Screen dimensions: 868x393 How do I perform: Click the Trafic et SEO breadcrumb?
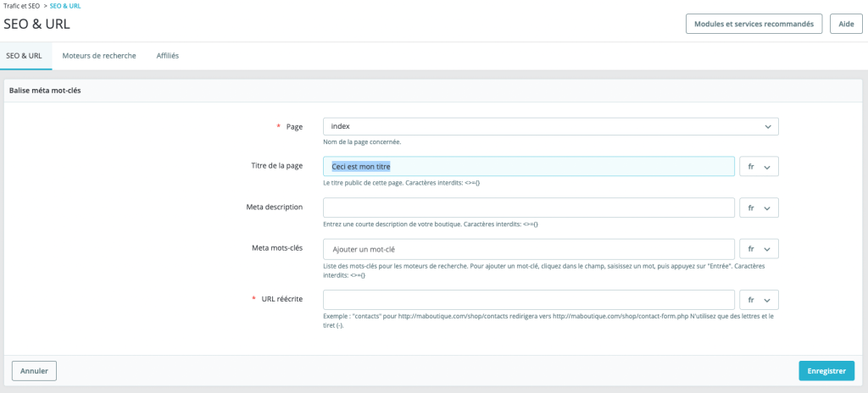click(x=22, y=6)
